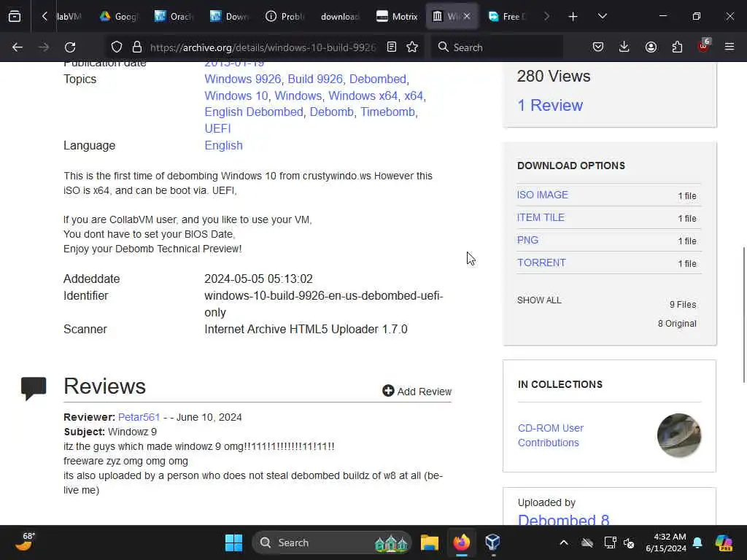
Task: Open the Debombed topic link
Action: pyautogui.click(x=378, y=79)
